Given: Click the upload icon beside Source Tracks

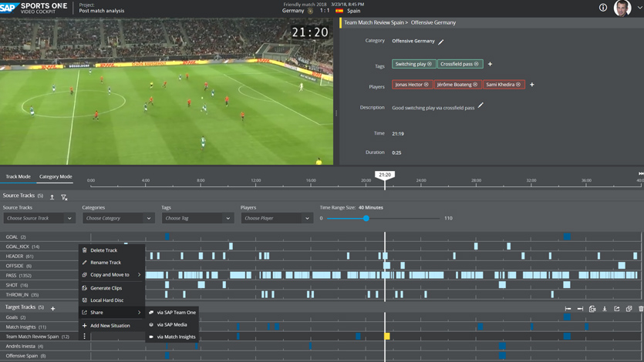Looking at the screenshot, I should (52, 197).
